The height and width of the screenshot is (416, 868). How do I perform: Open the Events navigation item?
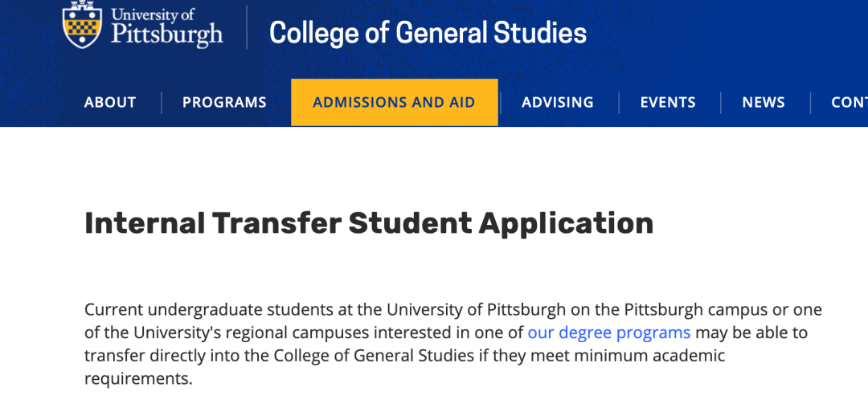tap(668, 103)
